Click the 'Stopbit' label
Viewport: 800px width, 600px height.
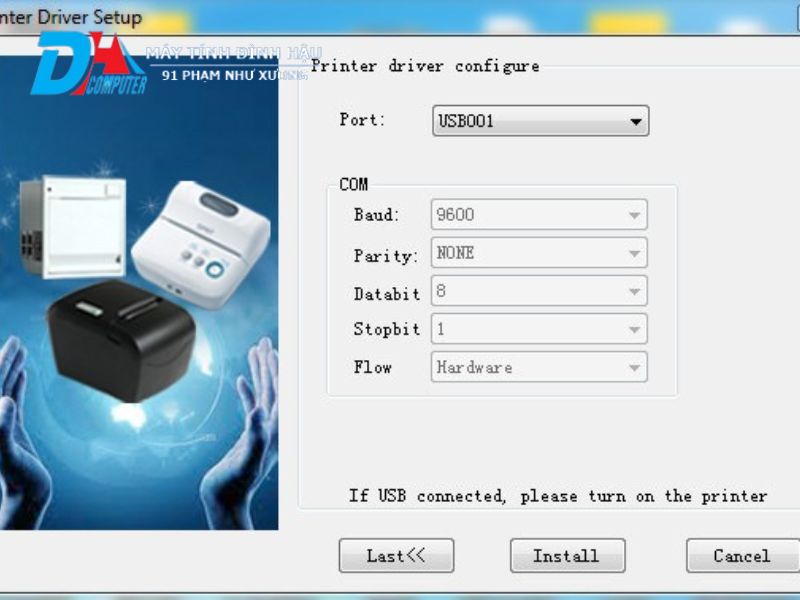(x=387, y=330)
